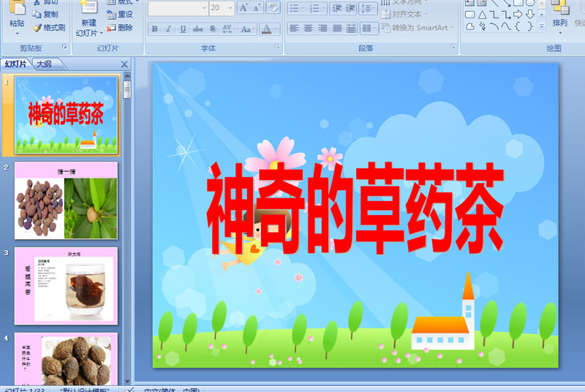Viewport: 585px width, 392px height.
Task: Click the slide panel vertical scrollbar
Action: pos(127,219)
